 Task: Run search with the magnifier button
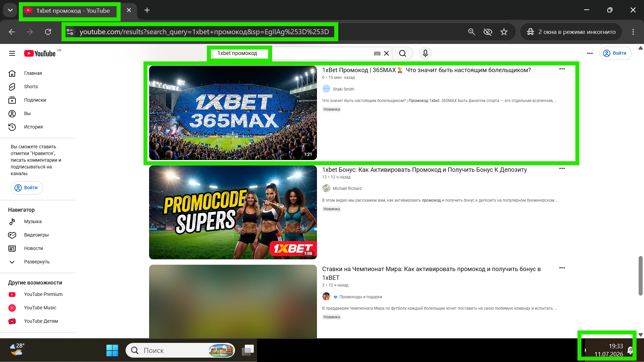tap(403, 53)
